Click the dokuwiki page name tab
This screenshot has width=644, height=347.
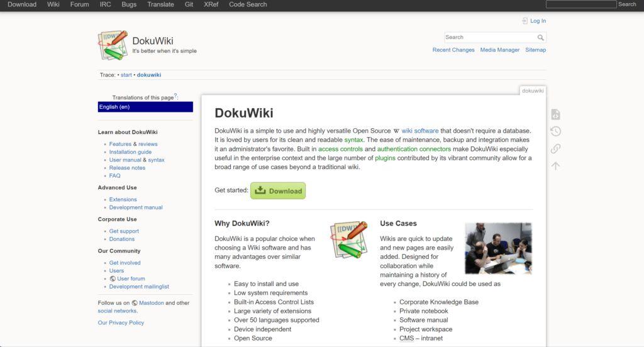[x=533, y=91]
